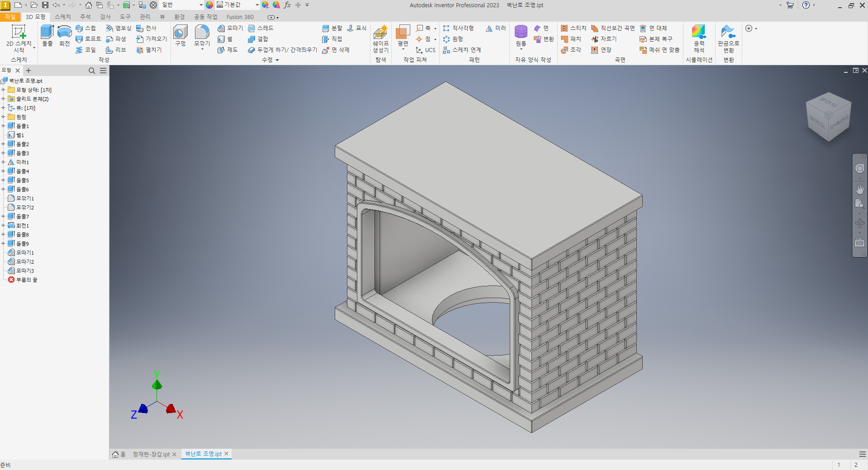
Task: Open the model browser hamburger menu
Action: pos(103,71)
